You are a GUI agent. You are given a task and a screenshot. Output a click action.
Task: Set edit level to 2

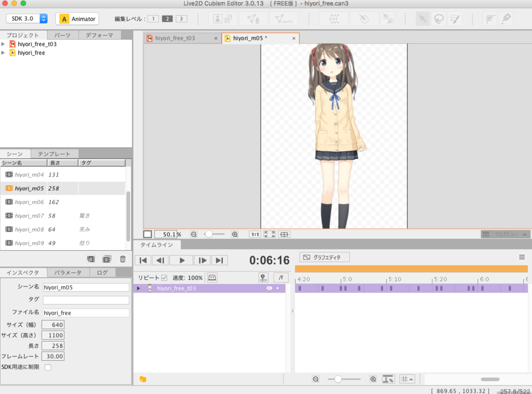pos(167,19)
